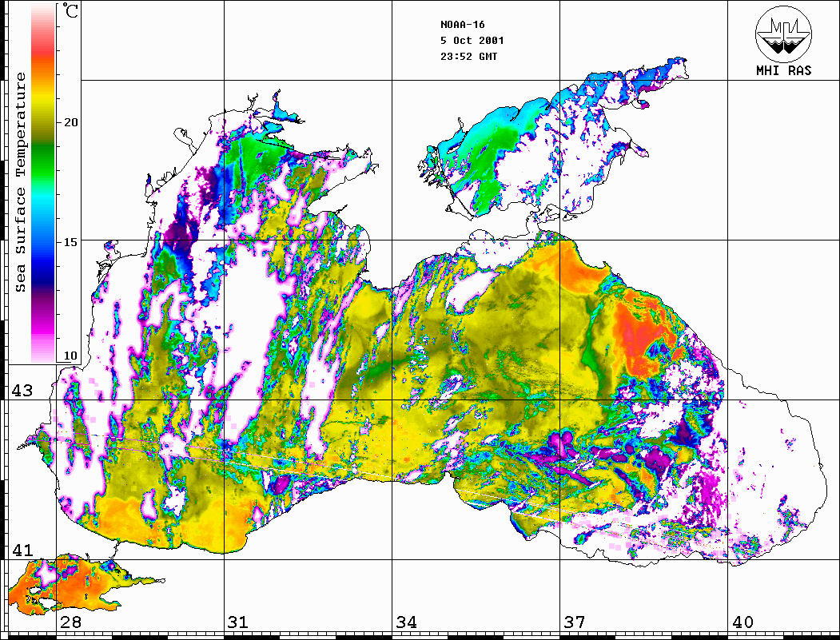Click the longitude label 37
This screenshot has width=840, height=640.
click(x=575, y=622)
